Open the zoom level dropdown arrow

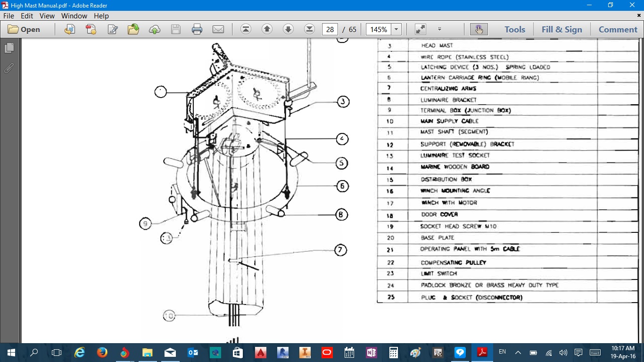click(396, 29)
